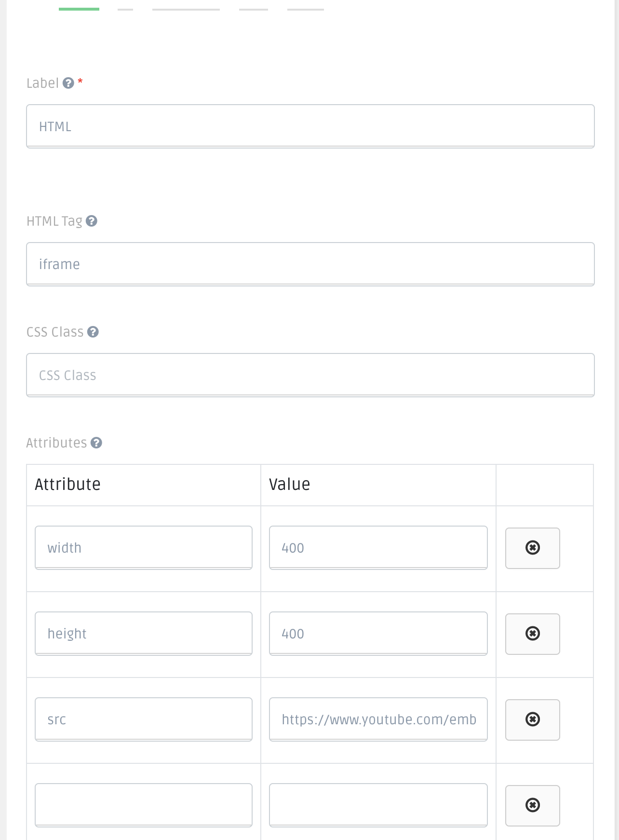Switch to the second wizard step
619x840 pixels.
tap(126, 8)
